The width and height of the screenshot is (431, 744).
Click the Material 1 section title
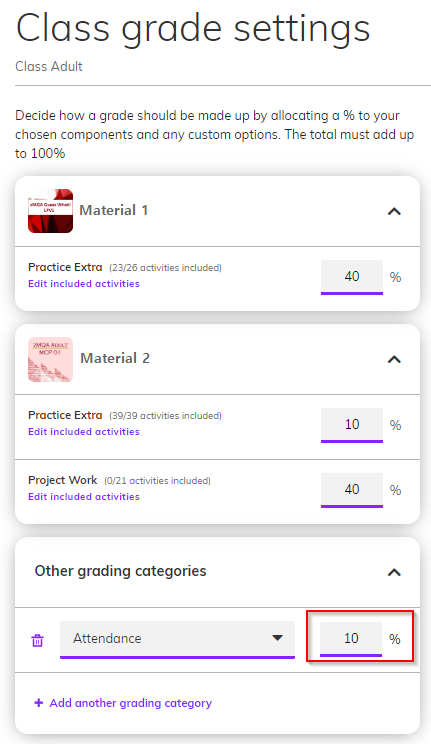coord(113,210)
